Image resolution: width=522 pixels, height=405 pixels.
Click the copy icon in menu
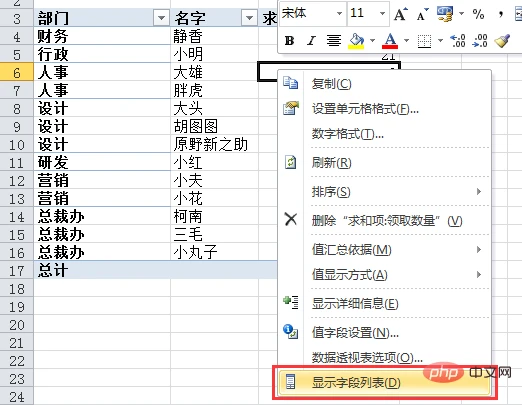click(290, 83)
